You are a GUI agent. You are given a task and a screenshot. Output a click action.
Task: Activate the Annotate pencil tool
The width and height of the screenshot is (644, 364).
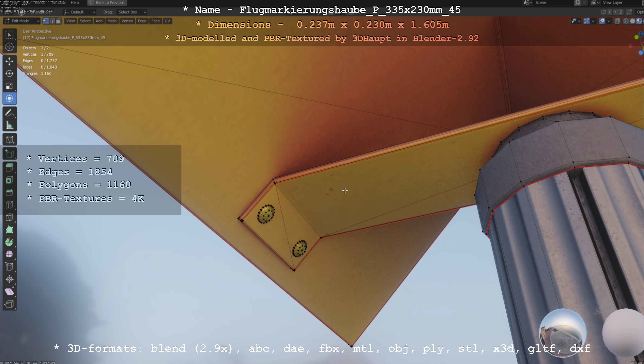click(9, 113)
